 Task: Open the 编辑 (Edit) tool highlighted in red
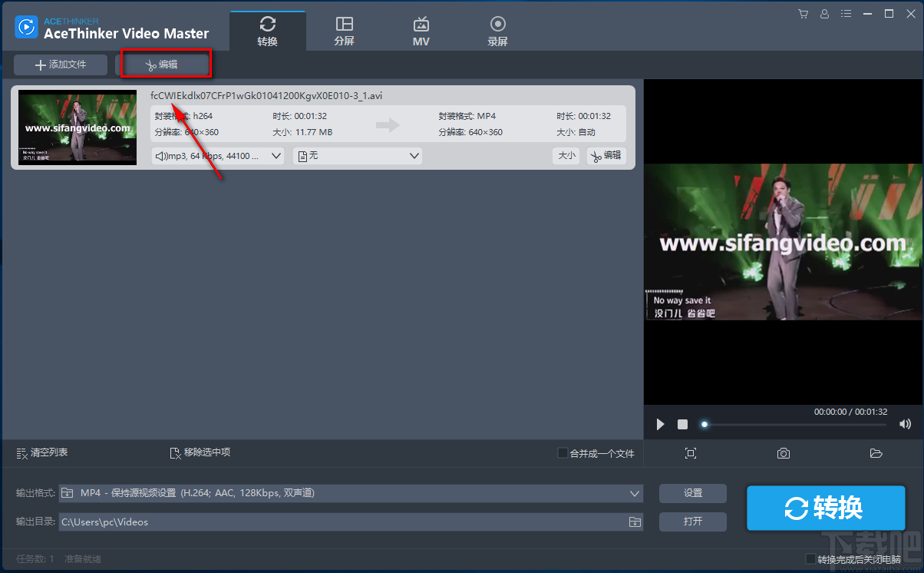point(166,65)
